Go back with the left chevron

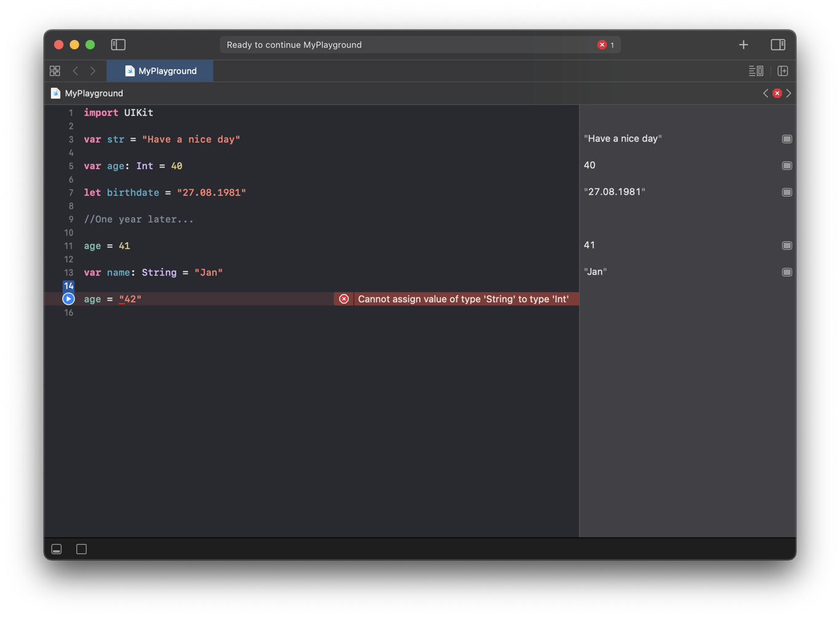[76, 71]
